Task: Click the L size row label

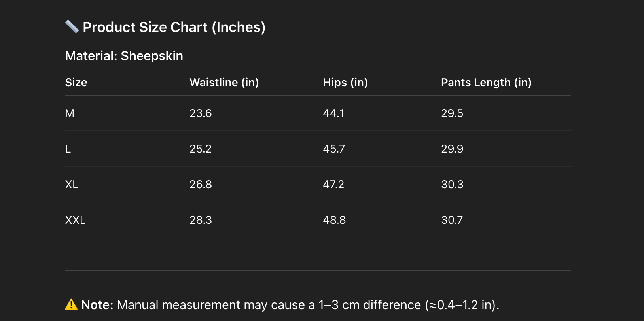Action: (x=68, y=149)
